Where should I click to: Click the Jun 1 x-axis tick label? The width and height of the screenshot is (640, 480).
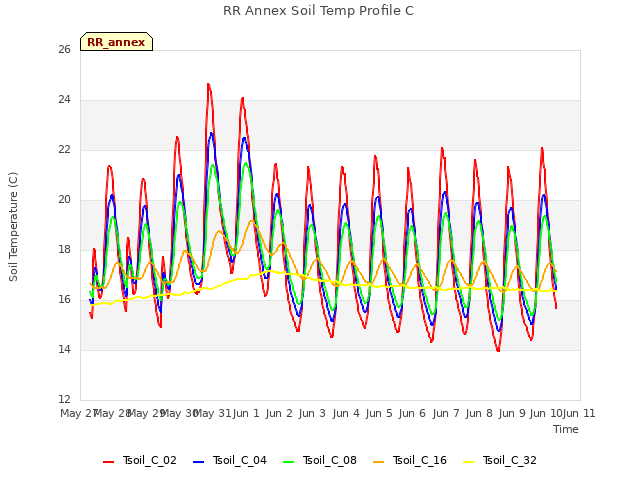[x=246, y=413]
